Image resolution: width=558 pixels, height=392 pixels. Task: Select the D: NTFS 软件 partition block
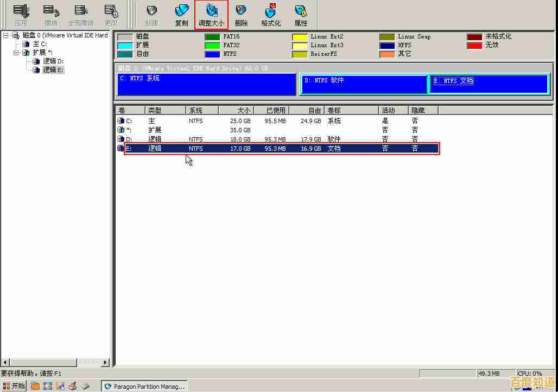click(x=364, y=85)
